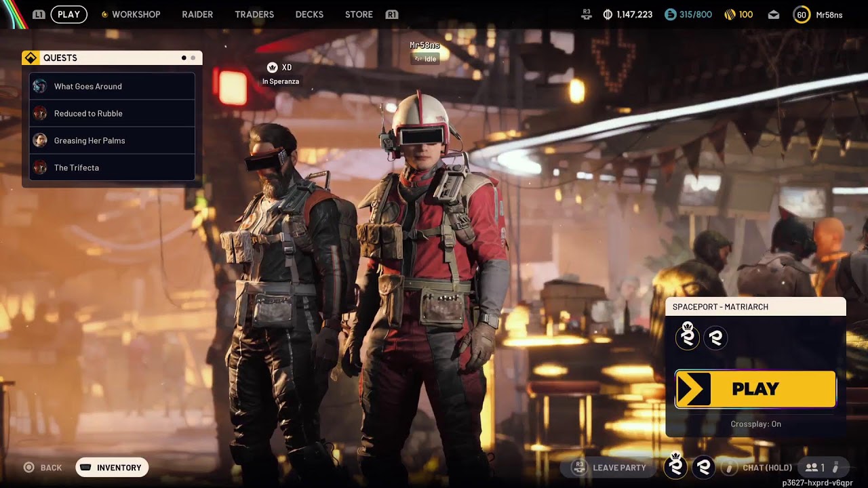
Task: Open The Trifecta quest
Action: tap(112, 167)
